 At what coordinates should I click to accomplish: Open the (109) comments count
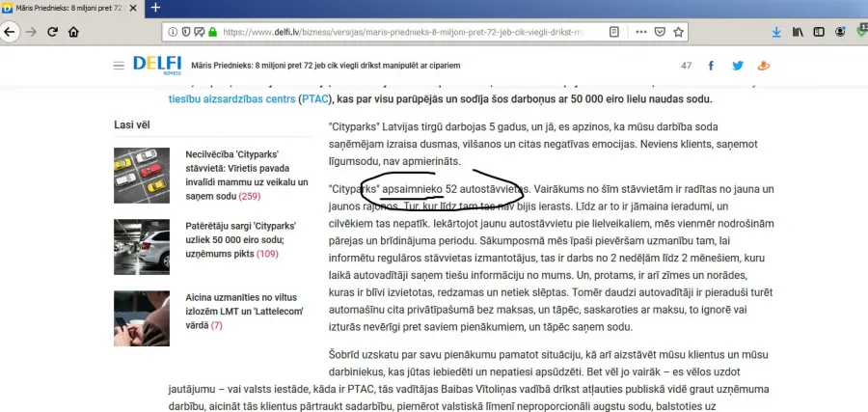tap(267, 254)
